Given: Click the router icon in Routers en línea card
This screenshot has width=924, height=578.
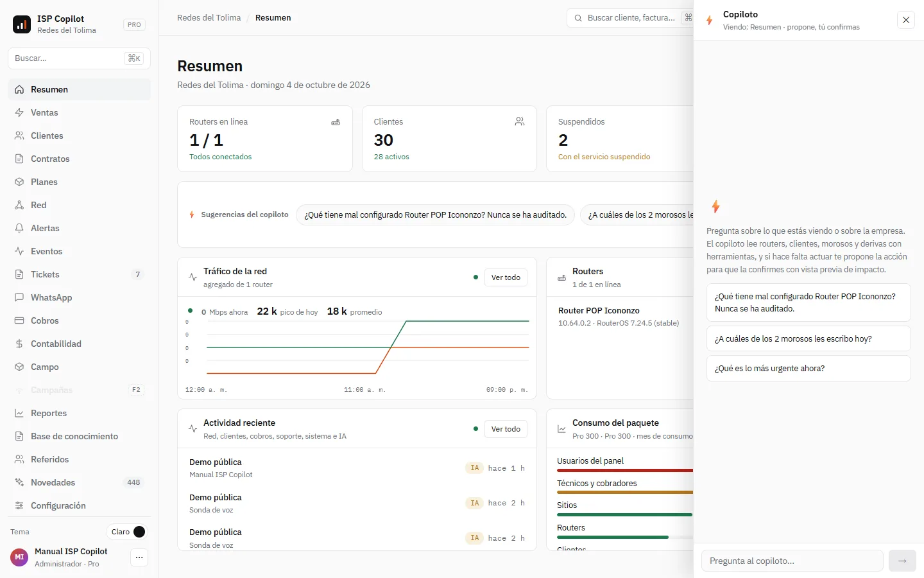Looking at the screenshot, I should [336, 122].
